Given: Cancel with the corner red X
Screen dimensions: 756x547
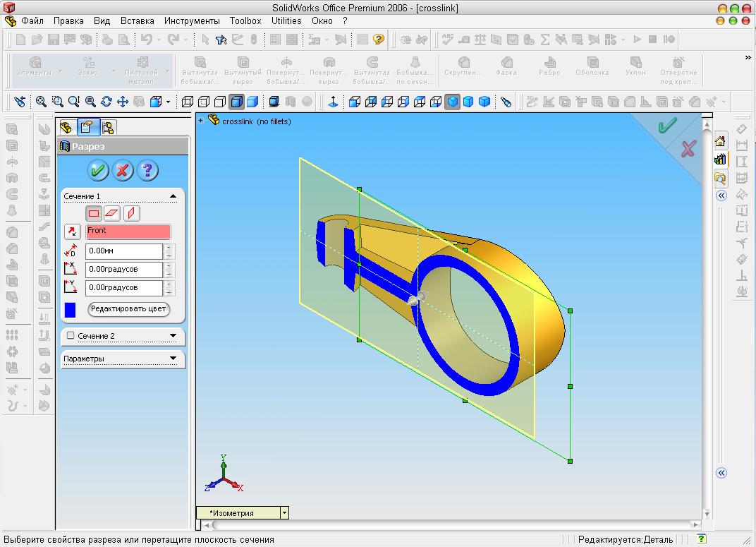Looking at the screenshot, I should pos(688,148).
